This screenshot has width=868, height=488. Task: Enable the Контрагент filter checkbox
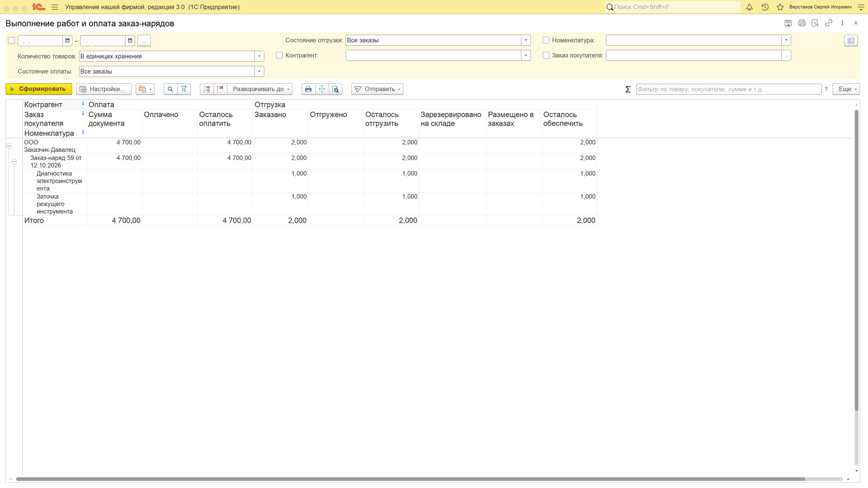tap(279, 55)
